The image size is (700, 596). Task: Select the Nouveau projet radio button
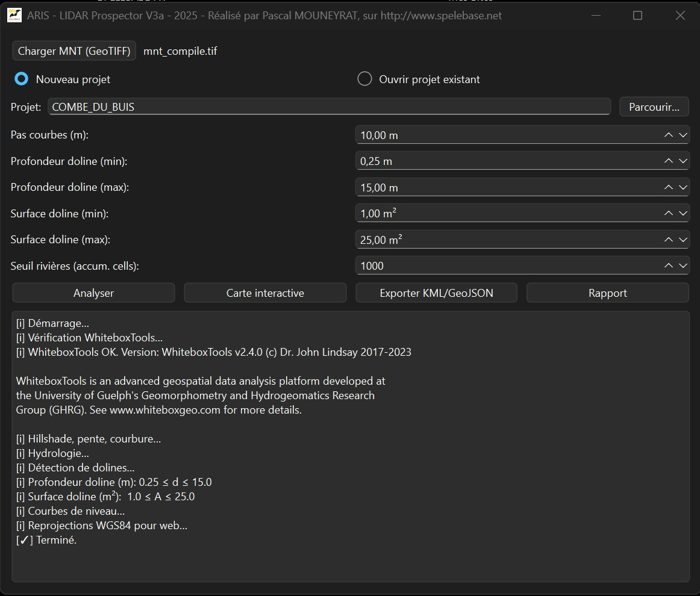22,79
